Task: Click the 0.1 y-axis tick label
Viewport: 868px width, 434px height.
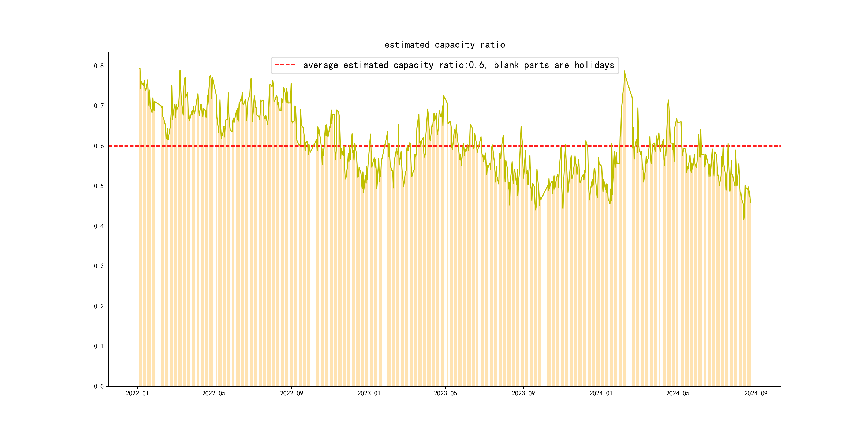Action: pos(99,346)
